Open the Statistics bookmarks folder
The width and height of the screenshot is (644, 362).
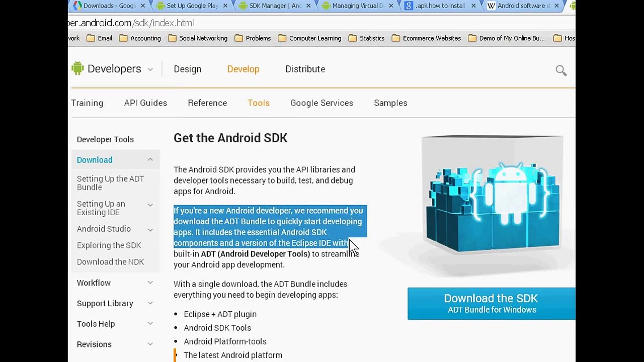(366, 38)
